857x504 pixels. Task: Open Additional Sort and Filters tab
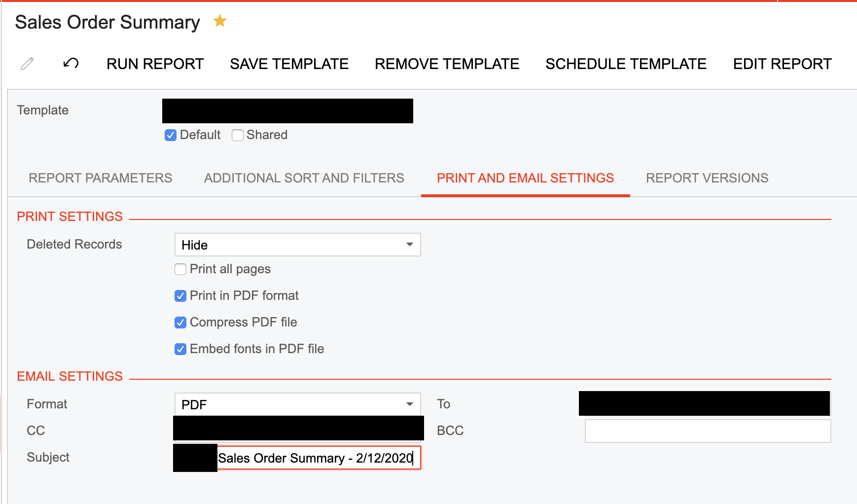pos(304,178)
